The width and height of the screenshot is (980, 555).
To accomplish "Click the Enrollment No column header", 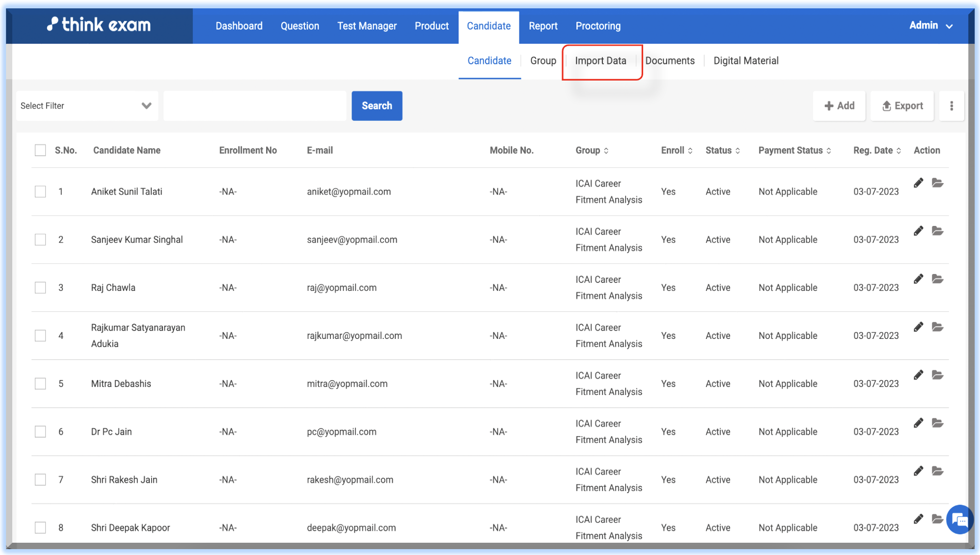I will tap(248, 150).
